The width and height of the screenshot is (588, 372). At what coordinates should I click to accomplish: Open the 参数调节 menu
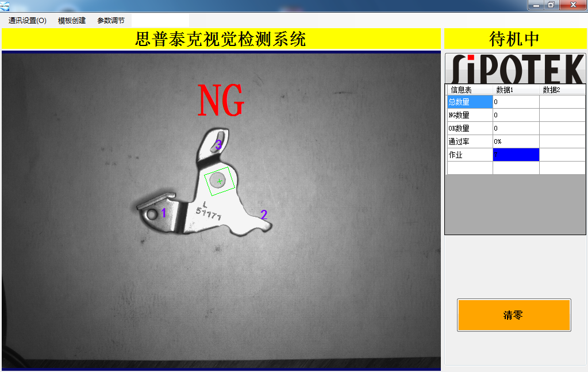tap(110, 21)
